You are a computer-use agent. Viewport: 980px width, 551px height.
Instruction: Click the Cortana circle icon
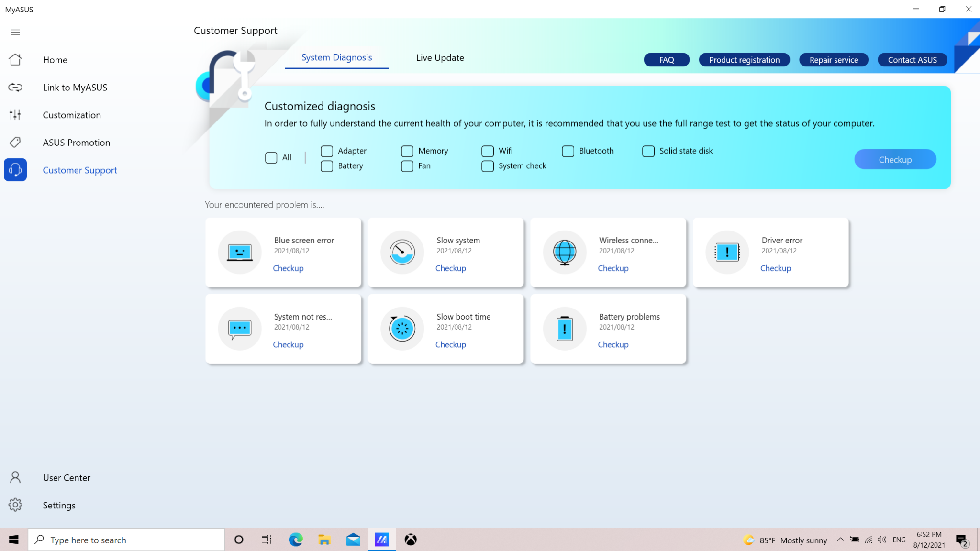tap(239, 540)
